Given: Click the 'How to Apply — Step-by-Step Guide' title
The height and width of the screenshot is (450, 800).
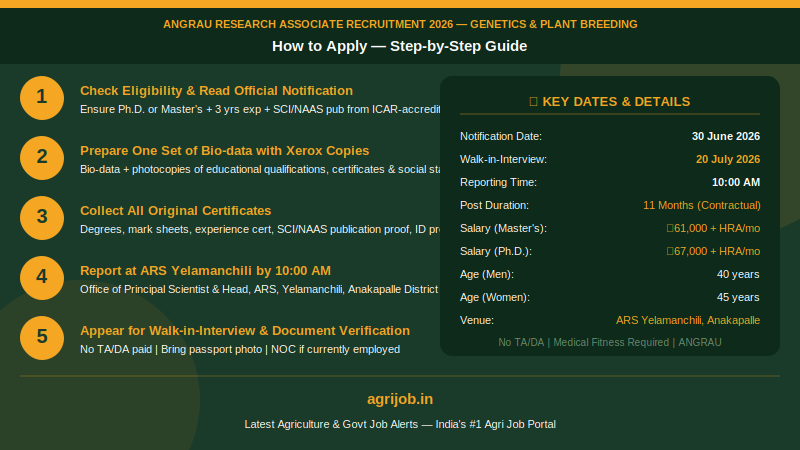Looking at the screenshot, I should pyautogui.click(x=399, y=46).
